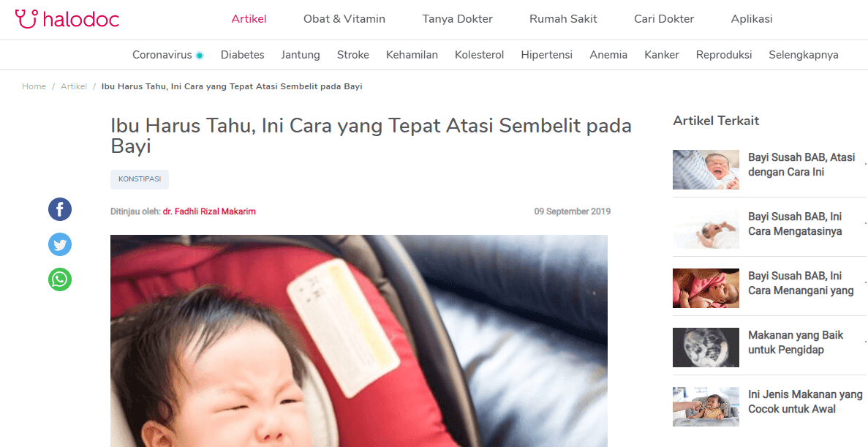The width and height of the screenshot is (868, 447).
Task: Open Rumah Sakit section
Action: (x=563, y=19)
